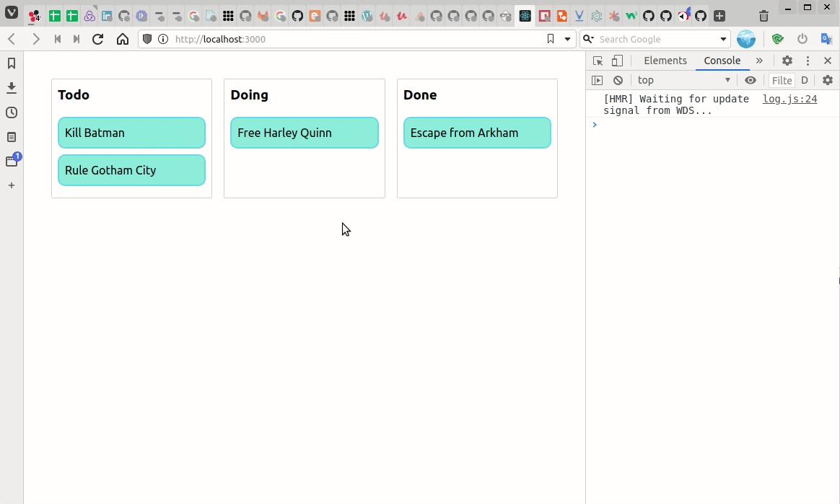The image size is (840, 504).
Task: Switch to the WordPress browser tab
Action: [367, 16]
